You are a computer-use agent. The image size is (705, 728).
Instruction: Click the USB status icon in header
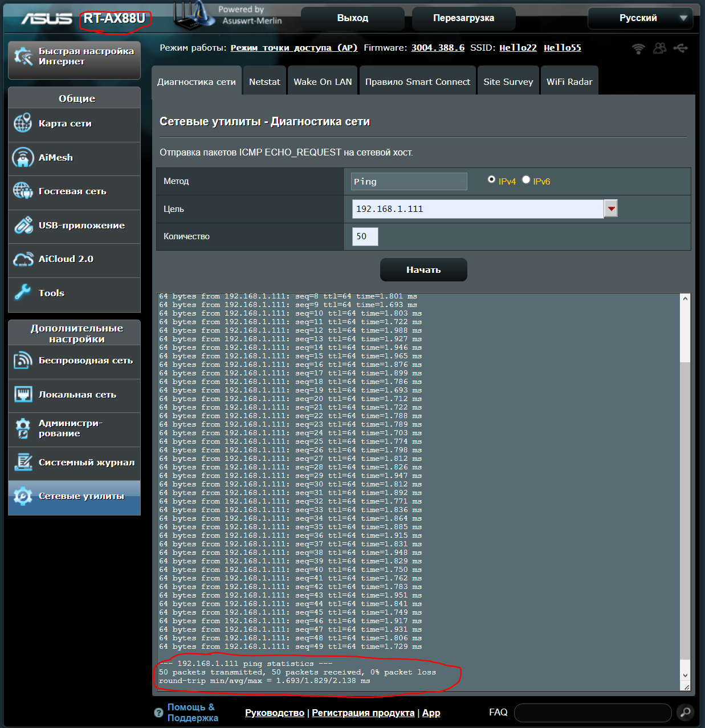coord(680,48)
